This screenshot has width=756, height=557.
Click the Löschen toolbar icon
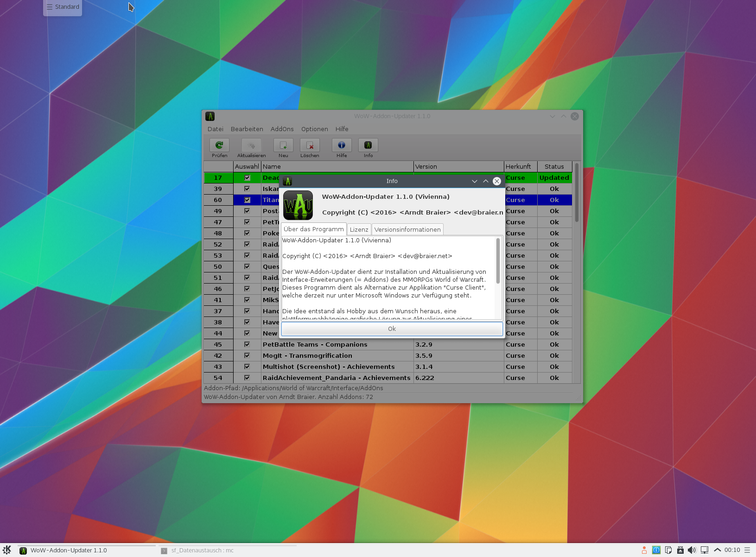click(310, 145)
